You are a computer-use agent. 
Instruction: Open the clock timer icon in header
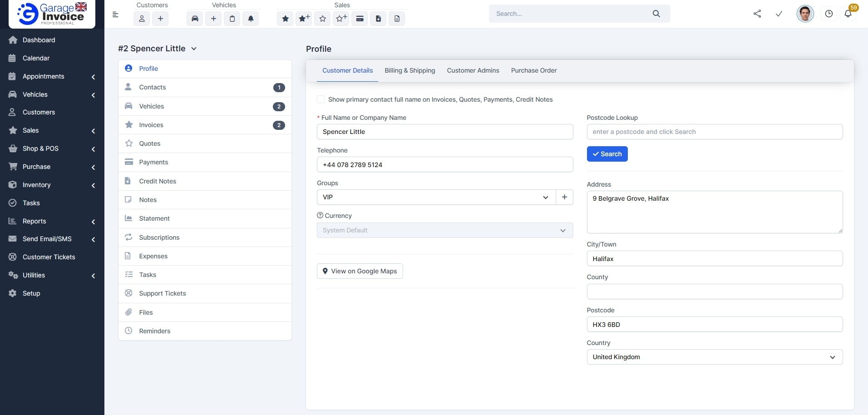[x=829, y=14]
